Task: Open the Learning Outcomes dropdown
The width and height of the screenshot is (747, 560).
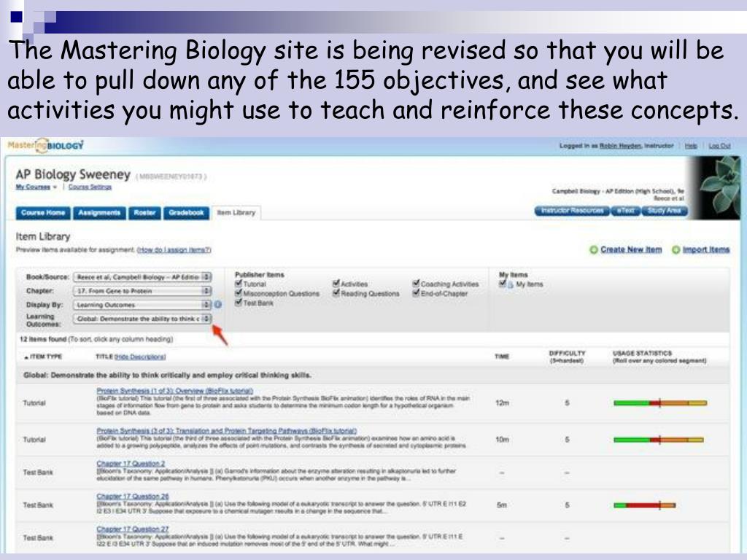Action: pos(142,319)
